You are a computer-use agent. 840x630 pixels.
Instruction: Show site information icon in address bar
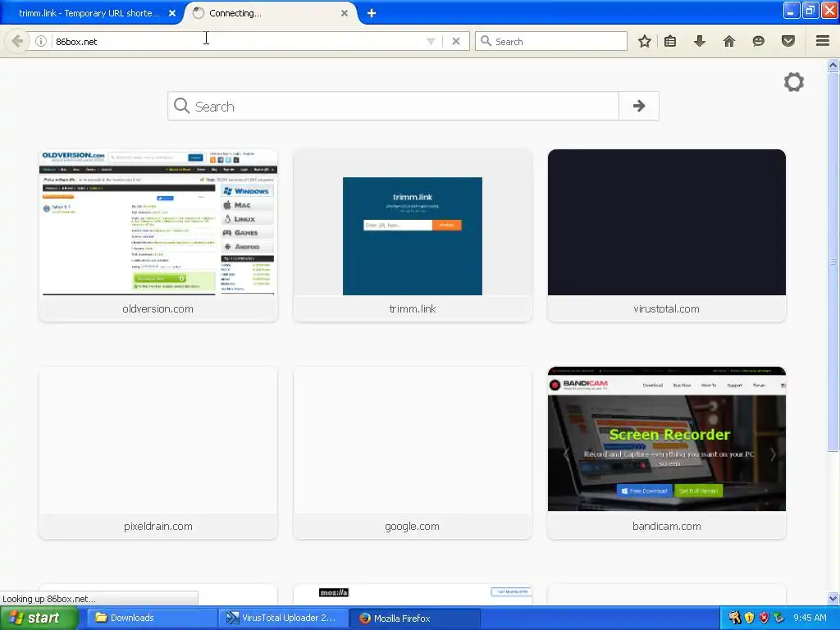(41, 41)
